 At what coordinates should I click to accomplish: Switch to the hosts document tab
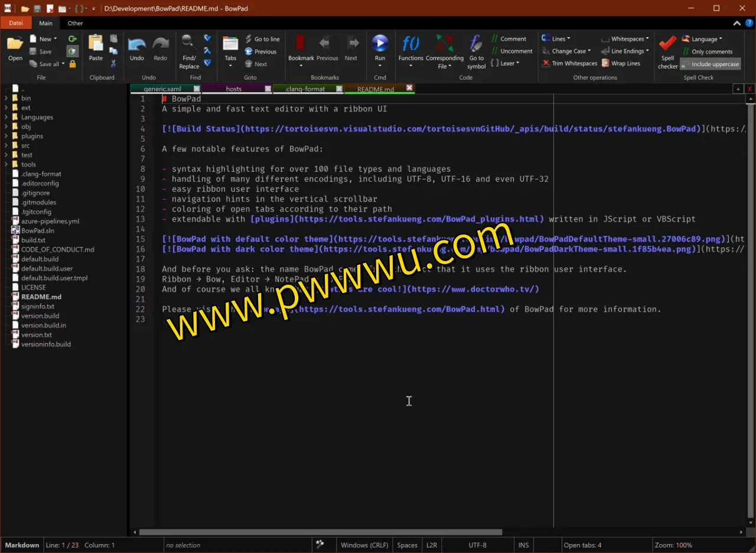233,89
